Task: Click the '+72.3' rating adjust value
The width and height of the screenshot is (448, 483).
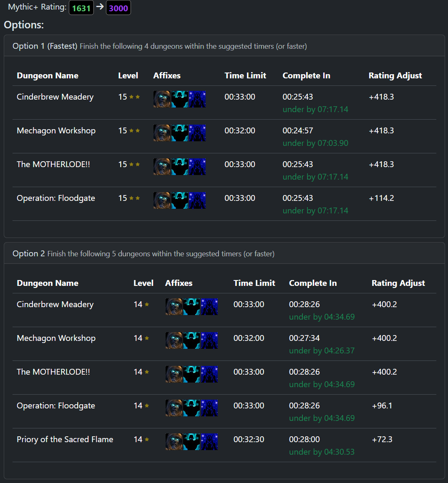Action: point(383,440)
